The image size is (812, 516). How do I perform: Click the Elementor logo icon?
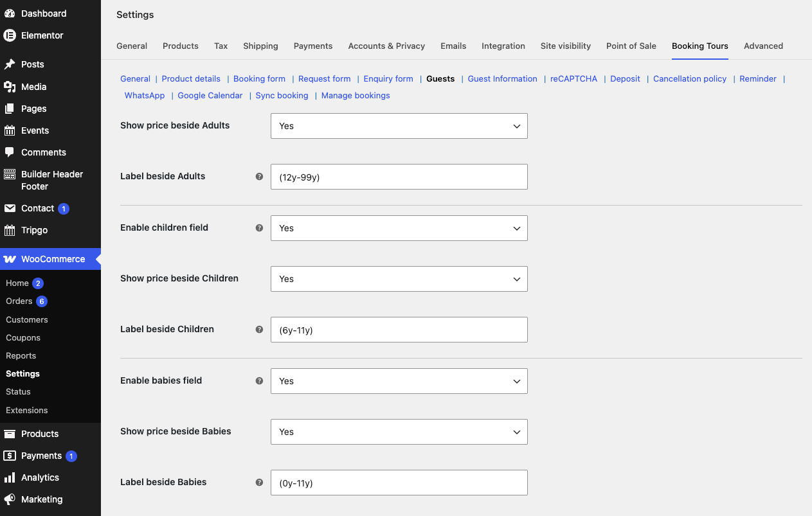[10, 35]
